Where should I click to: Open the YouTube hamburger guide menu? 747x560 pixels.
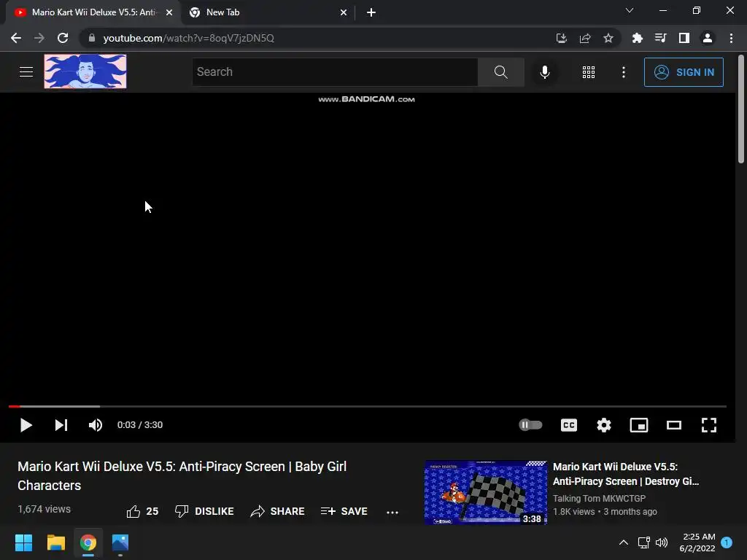pyautogui.click(x=26, y=72)
